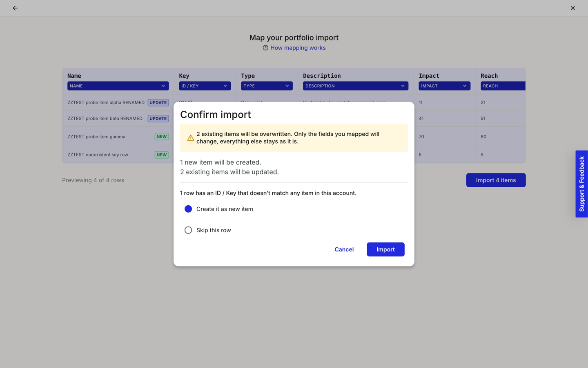
Task: Click the help icon beside How mapping works
Action: tap(265, 48)
